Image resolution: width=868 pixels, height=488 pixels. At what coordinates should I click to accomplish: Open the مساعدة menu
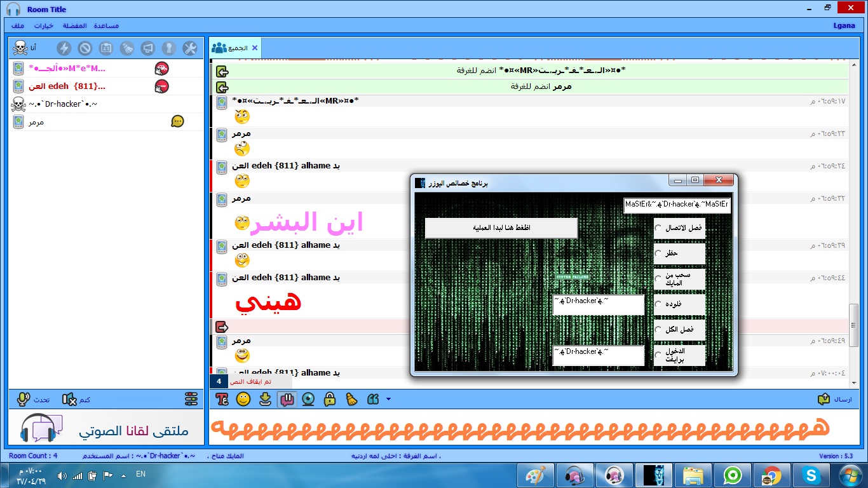pyautogui.click(x=106, y=26)
